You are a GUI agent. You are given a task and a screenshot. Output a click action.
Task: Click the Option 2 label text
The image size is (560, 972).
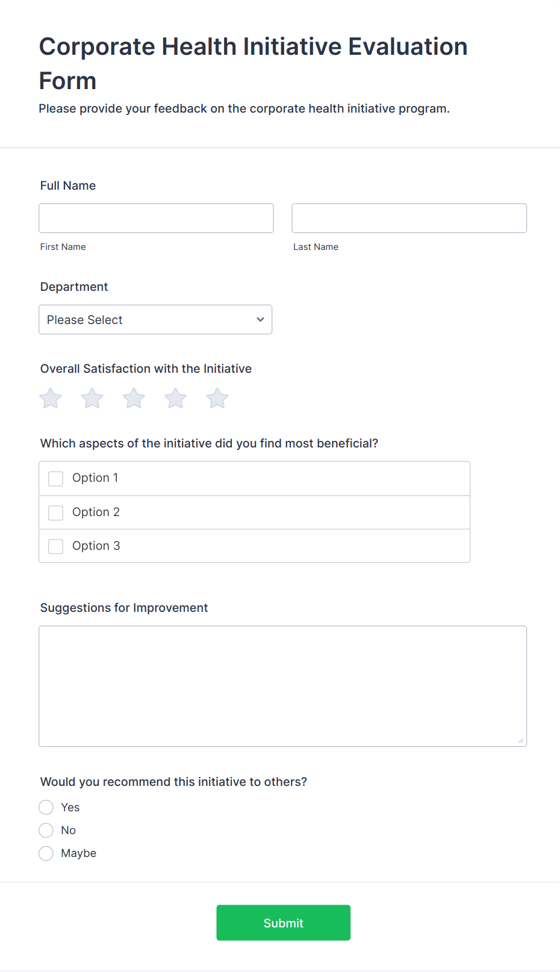tap(96, 512)
